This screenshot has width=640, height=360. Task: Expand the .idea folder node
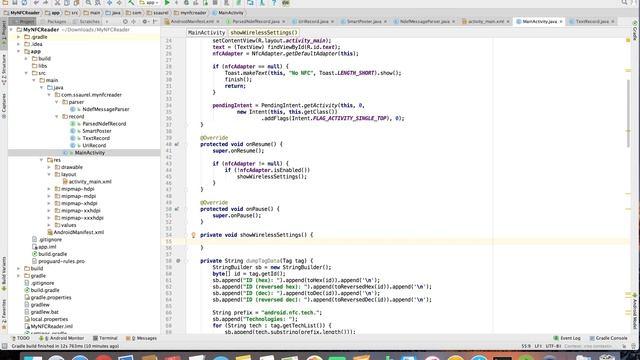[x=19, y=44]
